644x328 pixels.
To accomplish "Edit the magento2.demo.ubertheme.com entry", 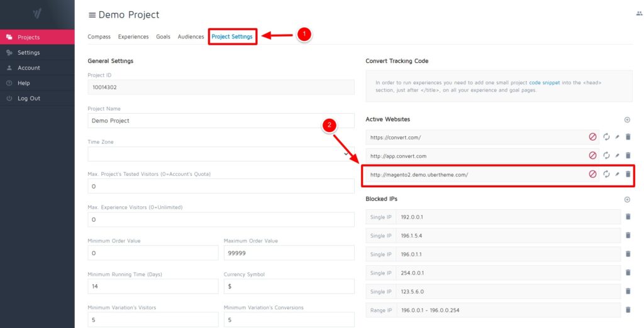I will tap(617, 174).
